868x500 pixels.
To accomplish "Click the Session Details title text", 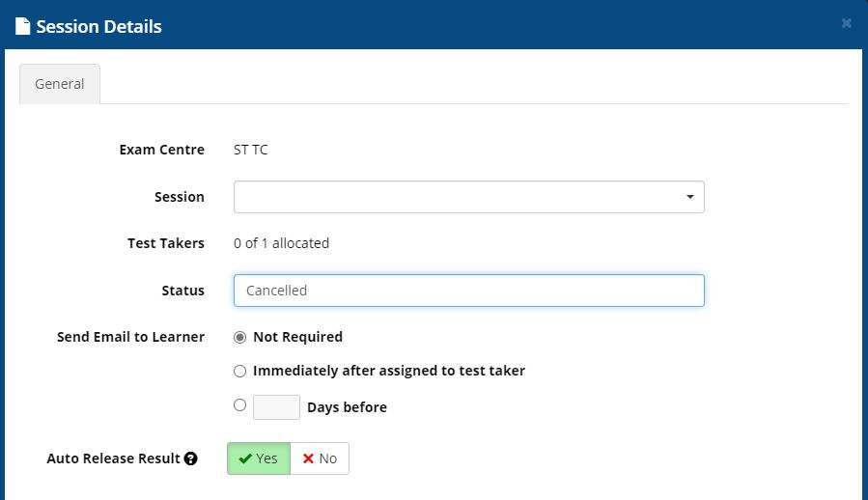I will pyautogui.click(x=98, y=26).
